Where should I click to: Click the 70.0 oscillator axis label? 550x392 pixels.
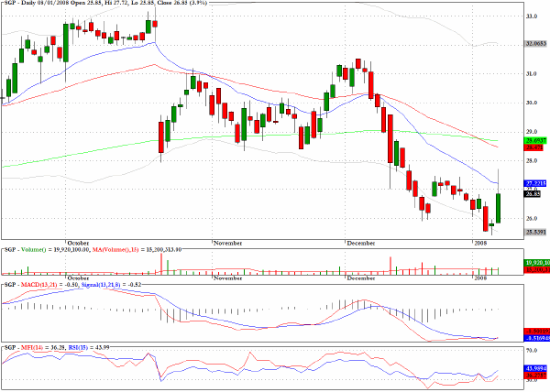[531, 350]
